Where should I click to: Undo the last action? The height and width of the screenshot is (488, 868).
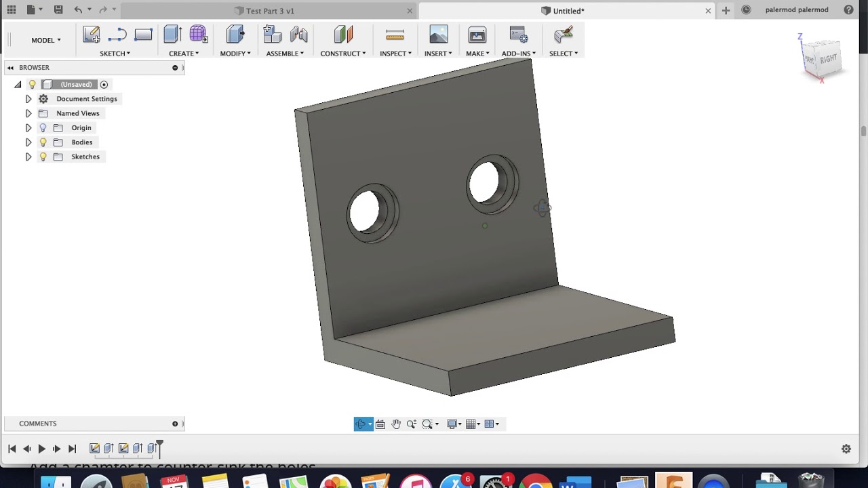pyautogui.click(x=78, y=10)
